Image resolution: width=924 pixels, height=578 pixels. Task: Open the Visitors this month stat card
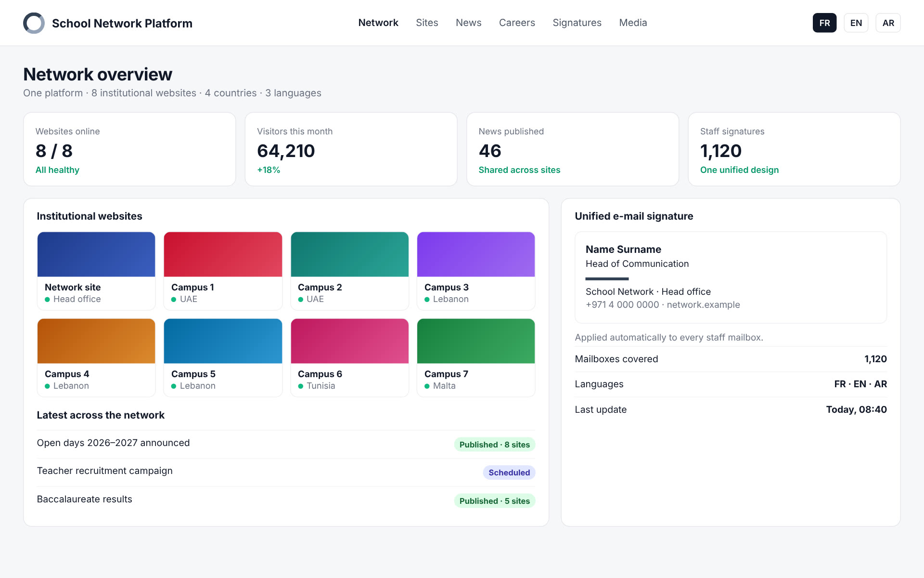[351, 149]
